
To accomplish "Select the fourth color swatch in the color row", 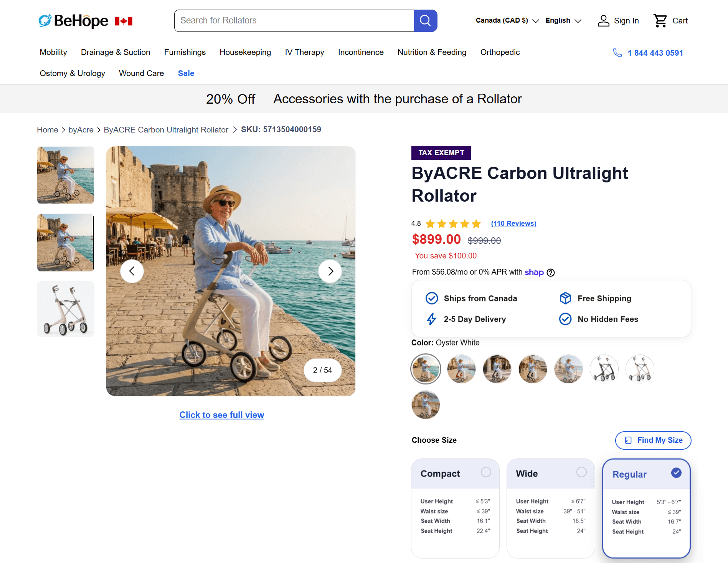I will click(533, 369).
